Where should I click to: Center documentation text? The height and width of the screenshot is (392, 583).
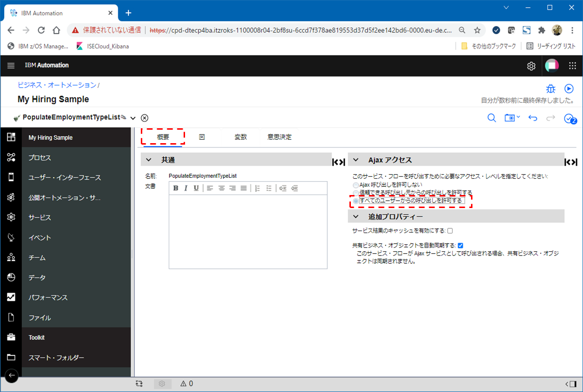click(222, 188)
